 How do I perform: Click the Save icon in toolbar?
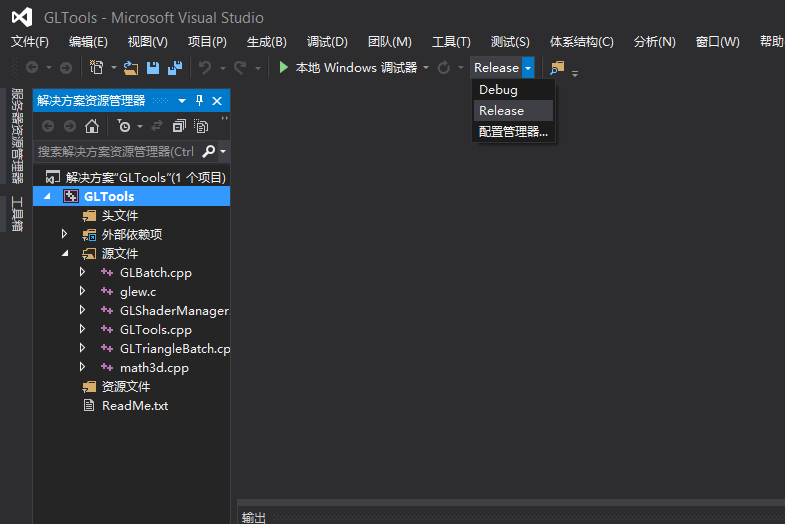(153, 68)
